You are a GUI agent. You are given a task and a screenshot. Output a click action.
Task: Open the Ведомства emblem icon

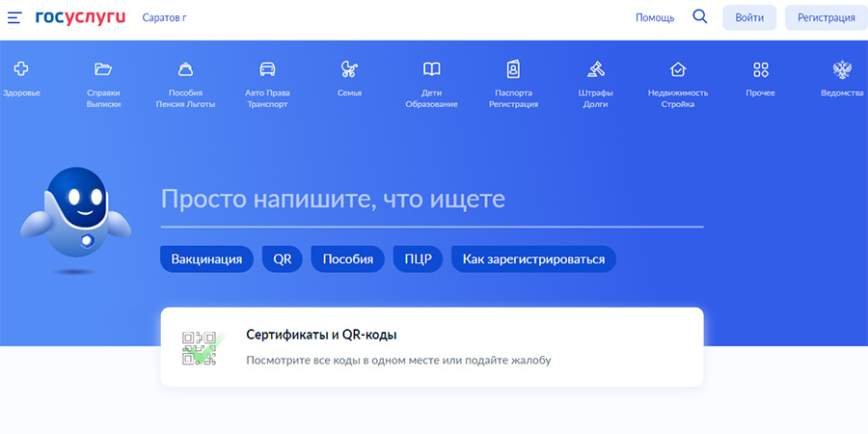click(x=842, y=69)
